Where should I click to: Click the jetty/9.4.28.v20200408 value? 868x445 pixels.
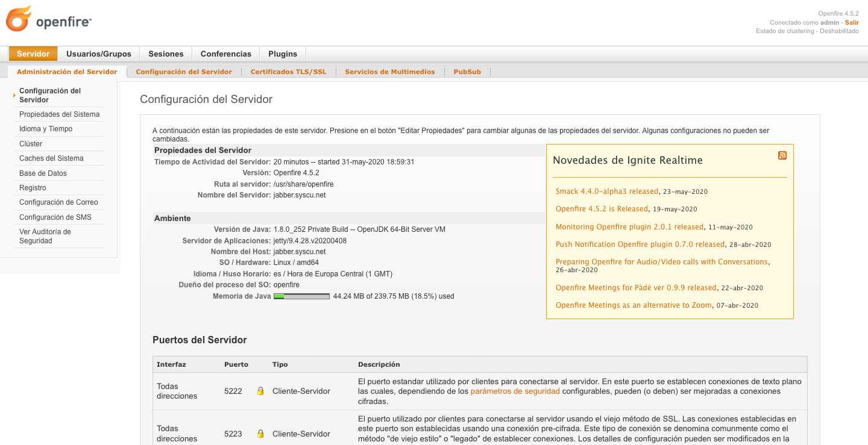pos(310,241)
